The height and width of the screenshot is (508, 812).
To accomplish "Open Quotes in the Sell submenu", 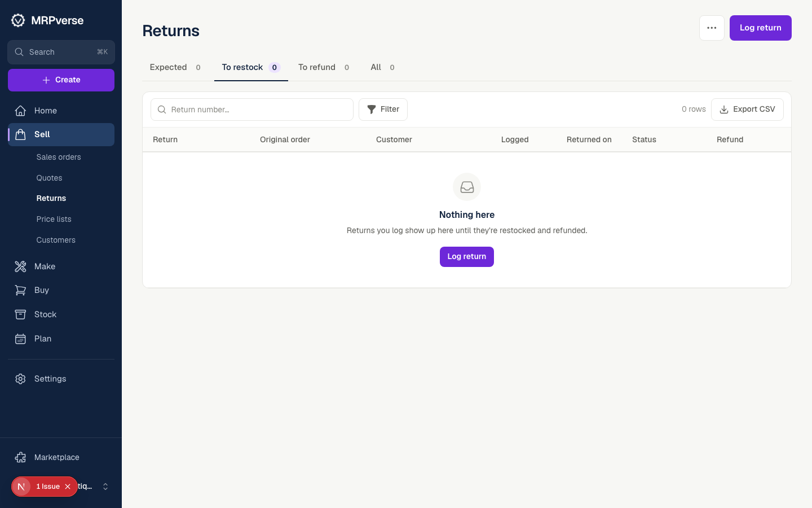I will point(50,178).
